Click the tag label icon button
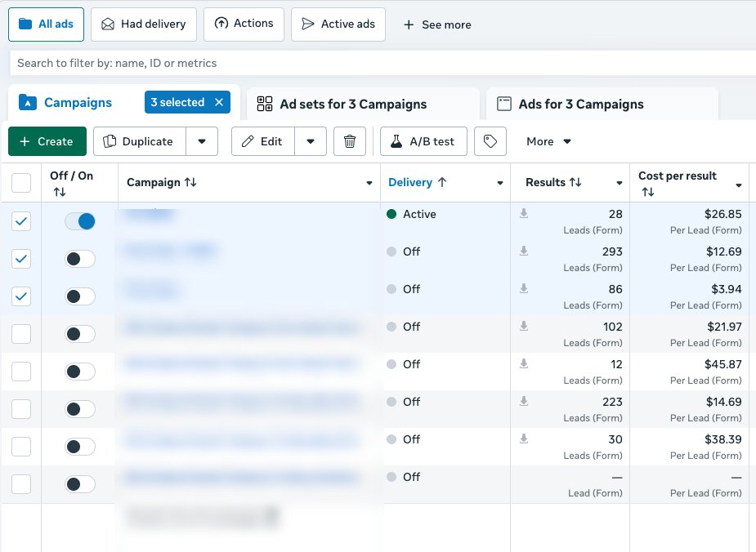The image size is (756, 552). point(490,141)
